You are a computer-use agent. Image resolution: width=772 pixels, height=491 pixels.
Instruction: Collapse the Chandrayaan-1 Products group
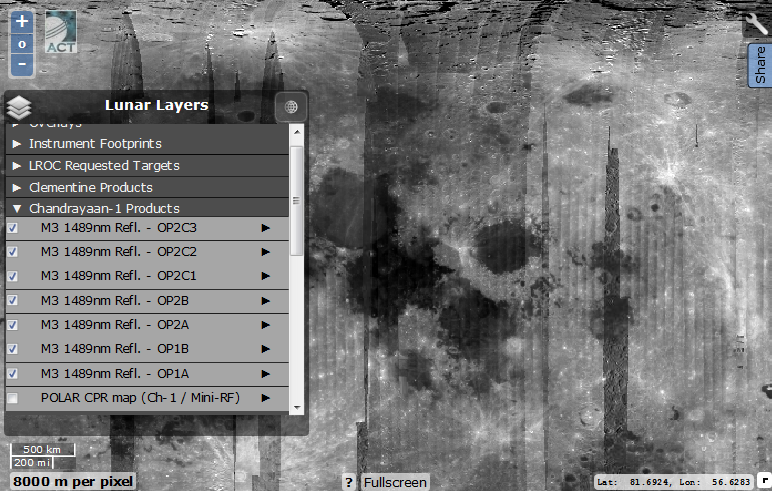coord(17,209)
